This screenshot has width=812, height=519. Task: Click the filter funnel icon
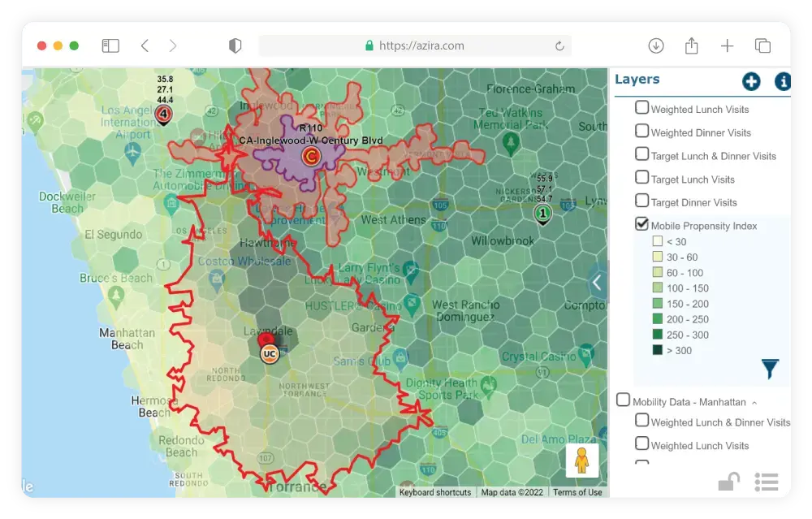point(770,369)
